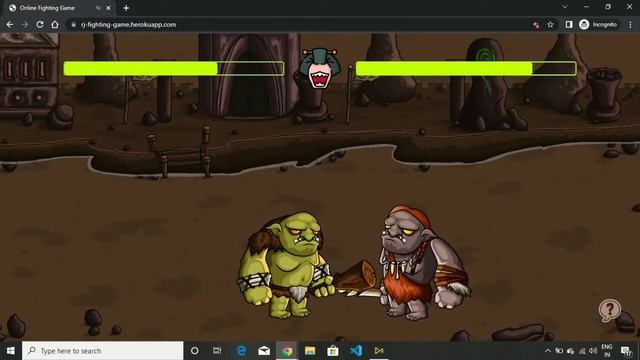Expand the tab search dropdown
The width and height of the screenshot is (640, 360).
tap(564, 7)
